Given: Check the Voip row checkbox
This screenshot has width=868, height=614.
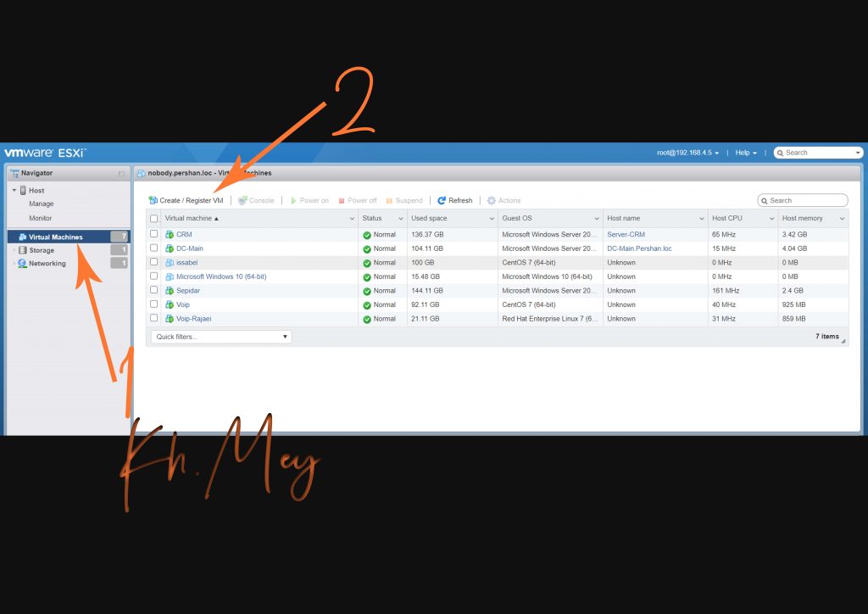Looking at the screenshot, I should (x=154, y=304).
